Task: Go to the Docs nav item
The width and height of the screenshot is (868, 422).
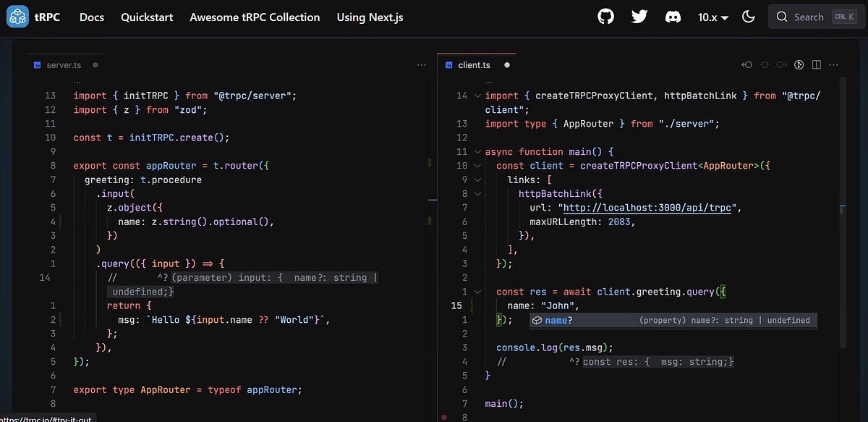Action: [x=92, y=17]
